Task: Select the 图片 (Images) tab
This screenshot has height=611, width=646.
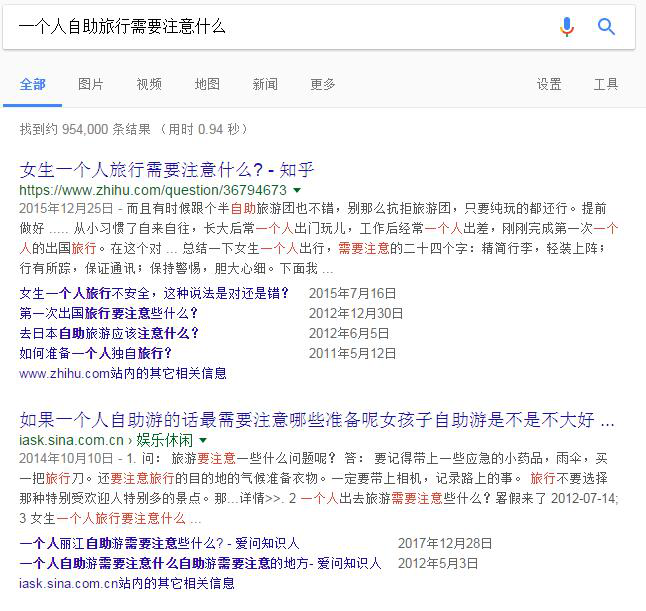Action: (x=91, y=84)
